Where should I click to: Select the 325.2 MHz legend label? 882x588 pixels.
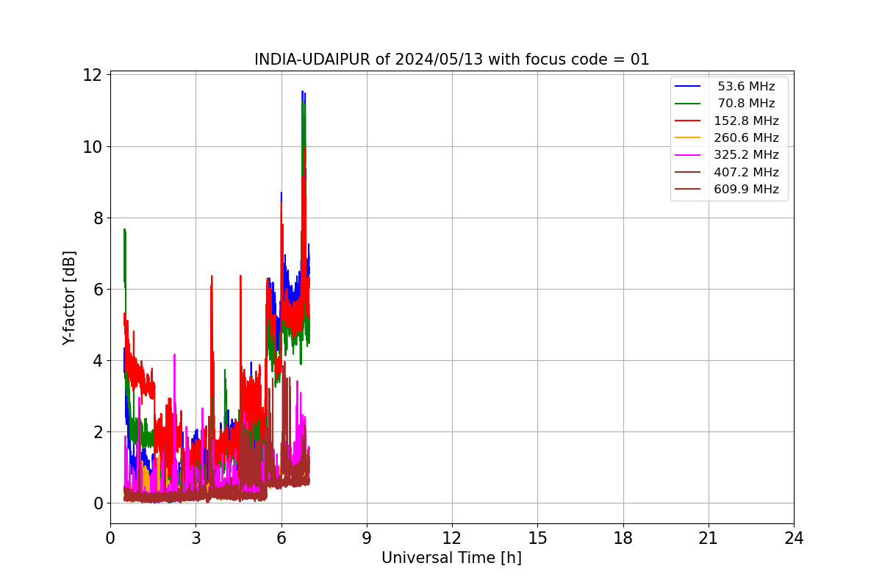[x=746, y=155]
